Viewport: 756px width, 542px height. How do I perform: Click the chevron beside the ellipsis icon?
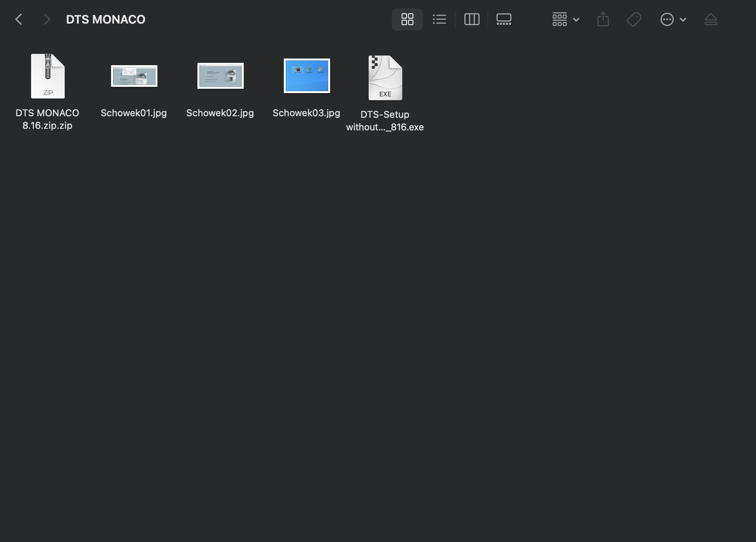click(x=683, y=19)
